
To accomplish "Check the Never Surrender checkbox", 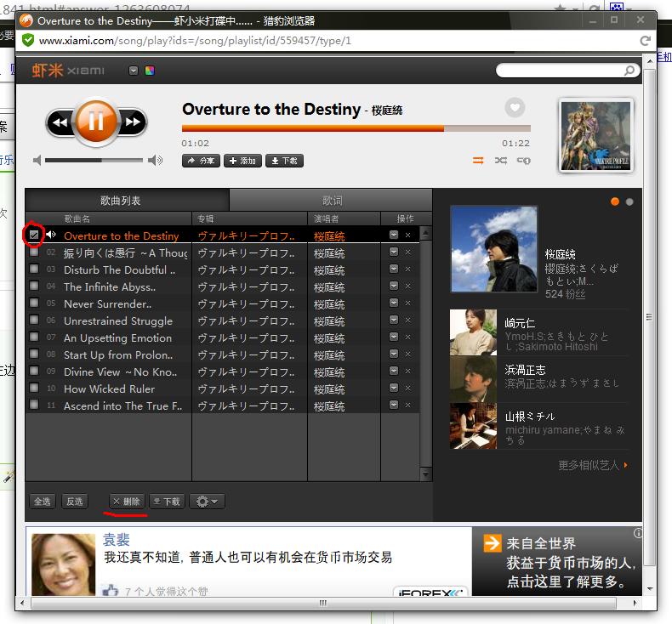I will pos(34,303).
